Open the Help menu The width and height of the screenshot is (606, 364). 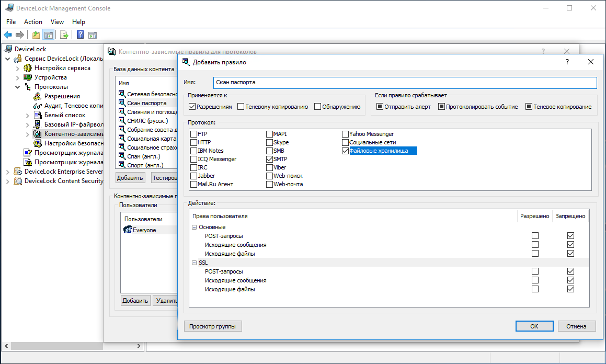point(78,22)
